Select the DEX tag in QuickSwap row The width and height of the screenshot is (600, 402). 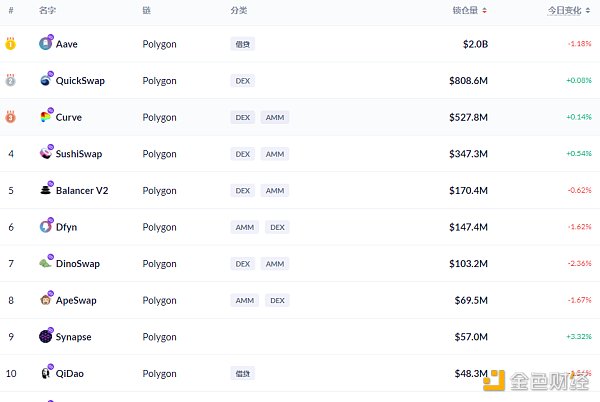(243, 81)
